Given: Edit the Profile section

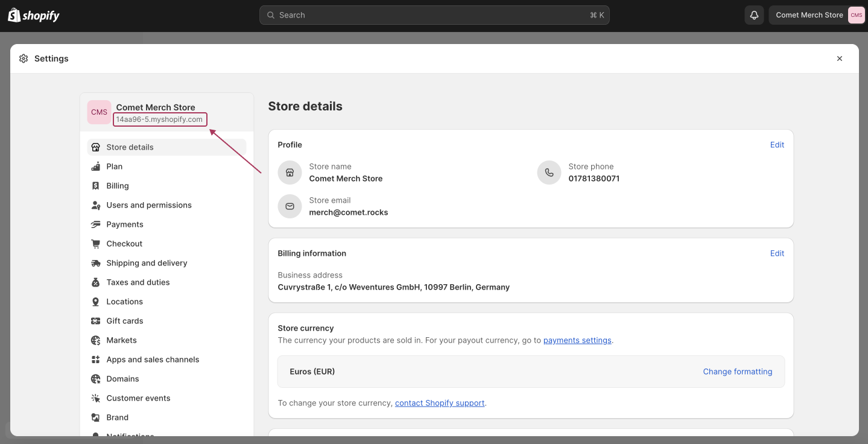Looking at the screenshot, I should coord(777,145).
